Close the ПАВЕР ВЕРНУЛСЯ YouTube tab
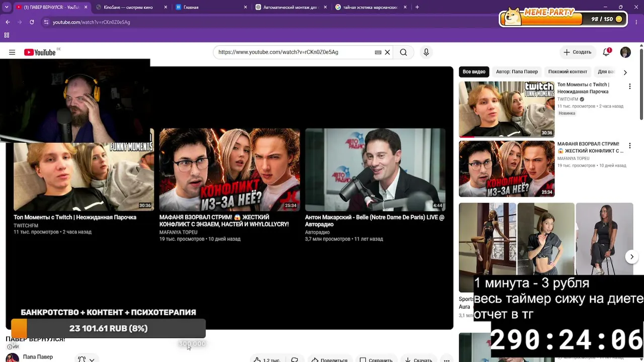 click(x=86, y=7)
